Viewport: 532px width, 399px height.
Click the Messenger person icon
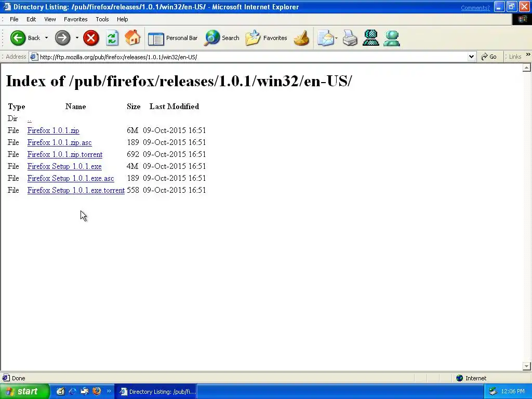392,38
